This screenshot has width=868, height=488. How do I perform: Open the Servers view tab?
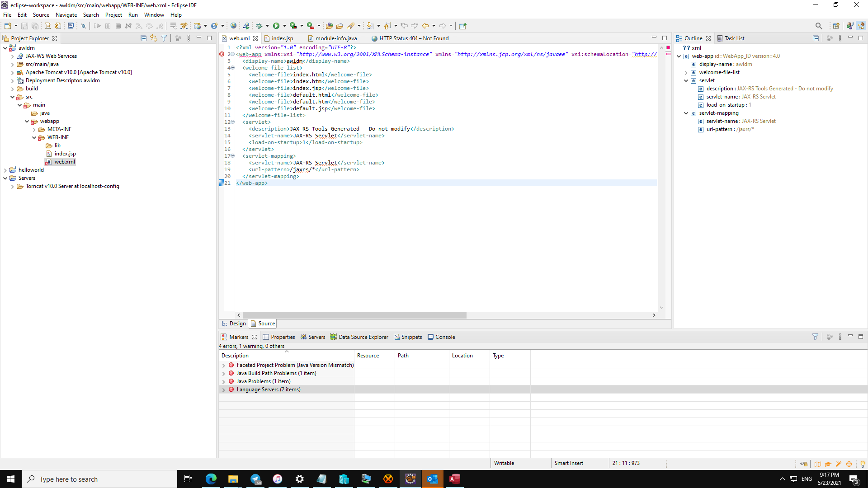(x=312, y=337)
